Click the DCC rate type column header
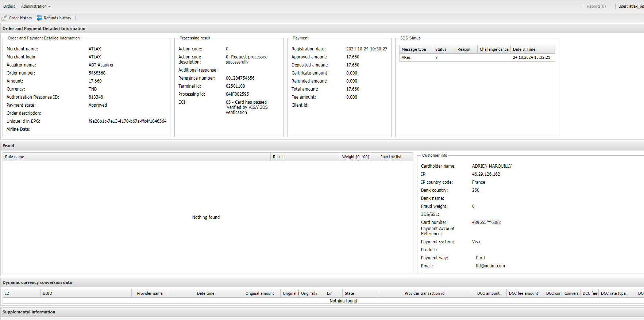The image size is (644, 320). (613, 293)
